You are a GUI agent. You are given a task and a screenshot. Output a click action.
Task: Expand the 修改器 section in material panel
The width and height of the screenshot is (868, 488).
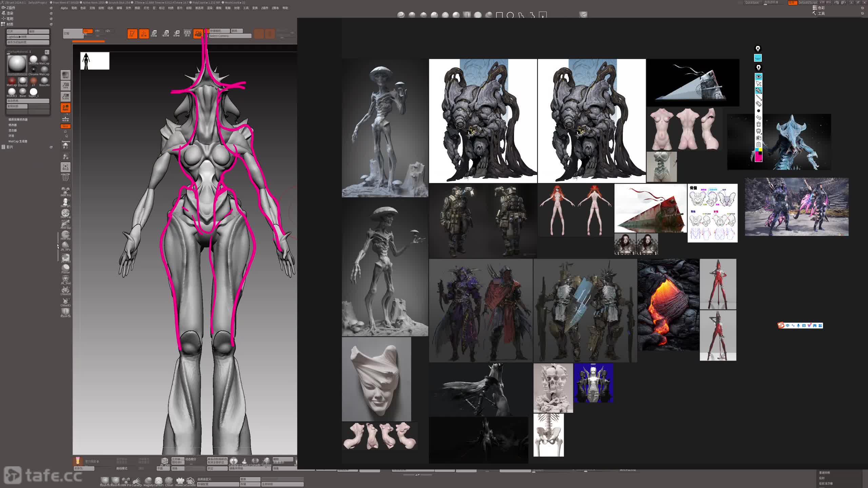click(13, 125)
